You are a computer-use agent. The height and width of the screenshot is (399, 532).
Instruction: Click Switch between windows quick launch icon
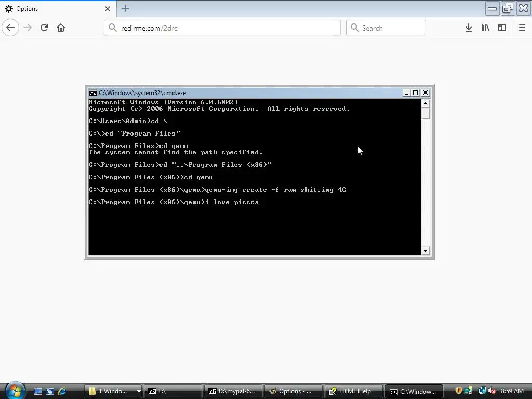coord(50,391)
